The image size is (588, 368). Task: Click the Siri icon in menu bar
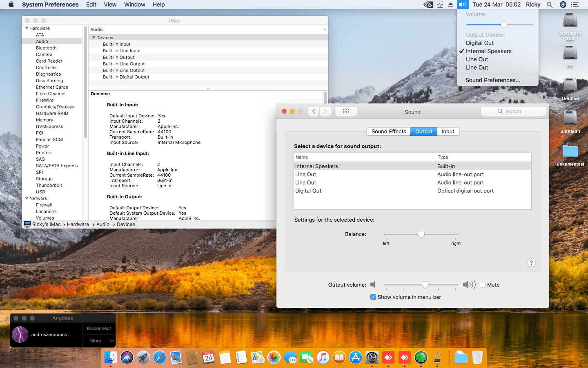point(563,4)
